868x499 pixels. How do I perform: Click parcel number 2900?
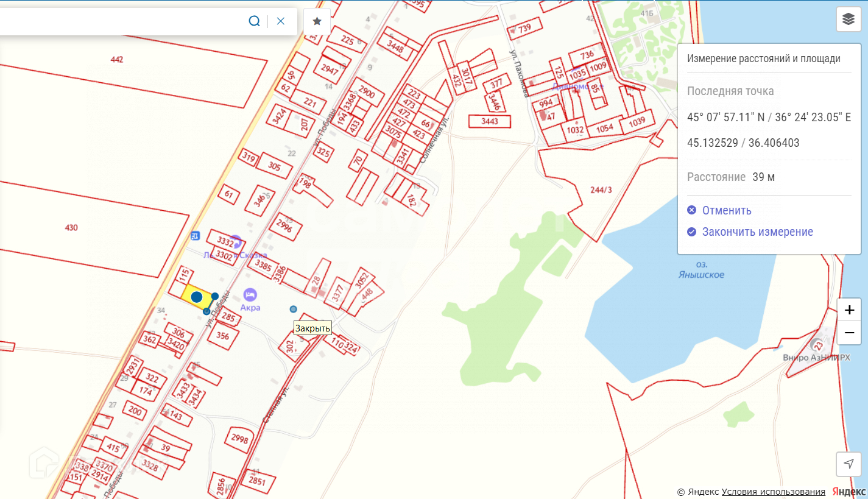point(366,93)
